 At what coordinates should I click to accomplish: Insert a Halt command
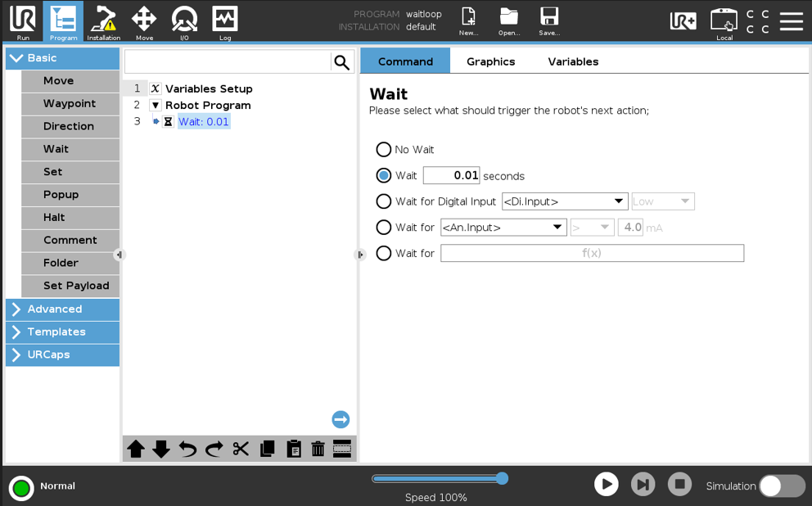pos(70,218)
